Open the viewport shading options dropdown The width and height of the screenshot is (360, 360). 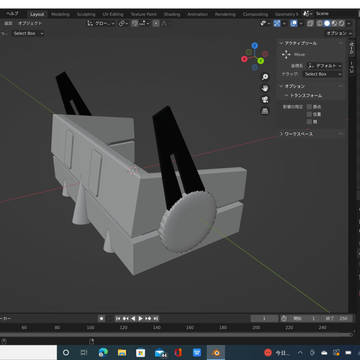(349, 23)
